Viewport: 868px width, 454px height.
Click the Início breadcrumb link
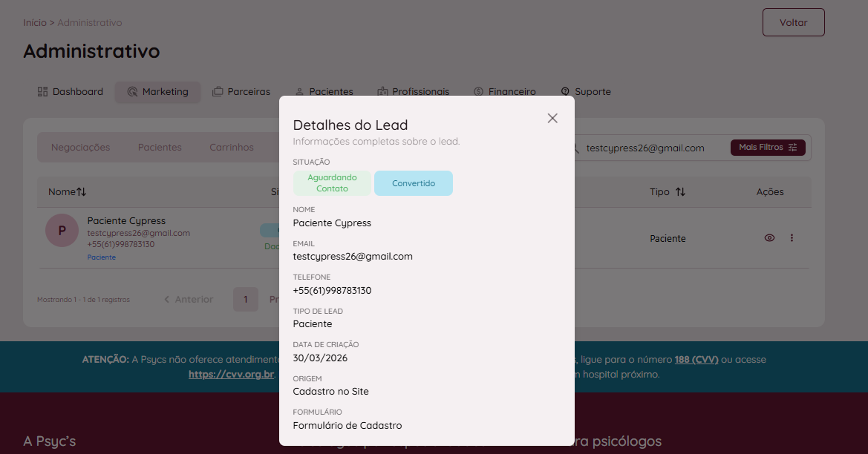tap(34, 23)
